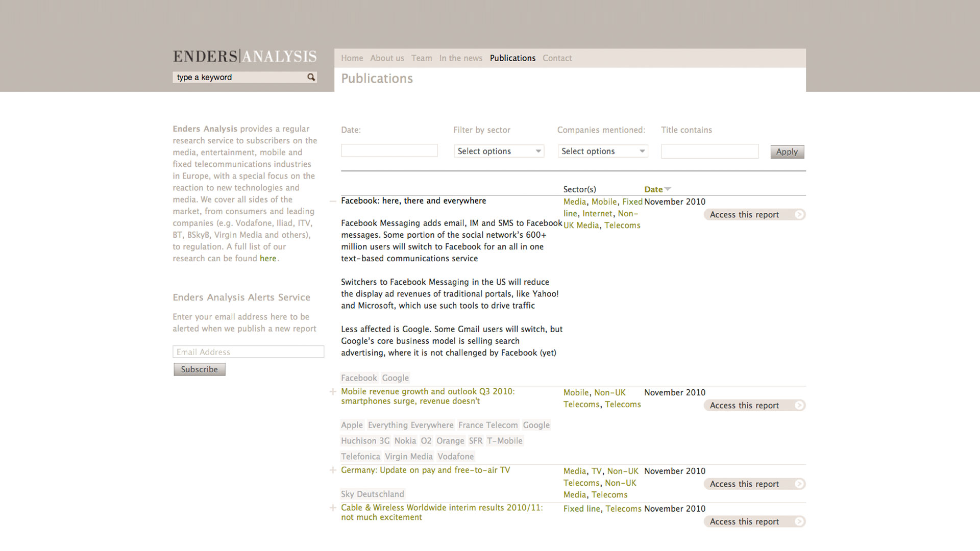Access the Cable & Wireless report
The image size is (980, 551).
(754, 522)
